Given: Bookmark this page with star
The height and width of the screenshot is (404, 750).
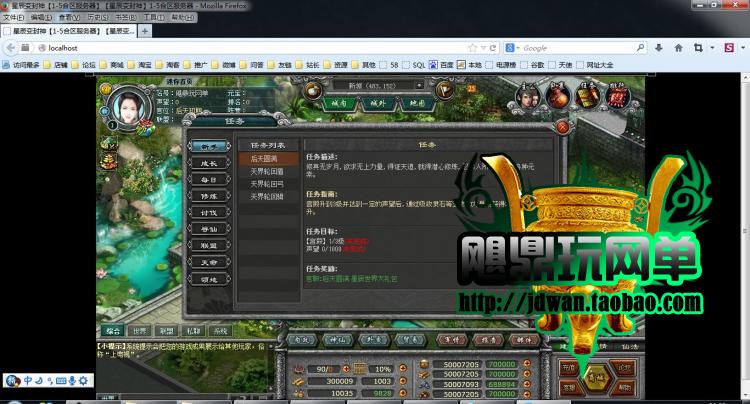Looking at the screenshot, I should (473, 48).
